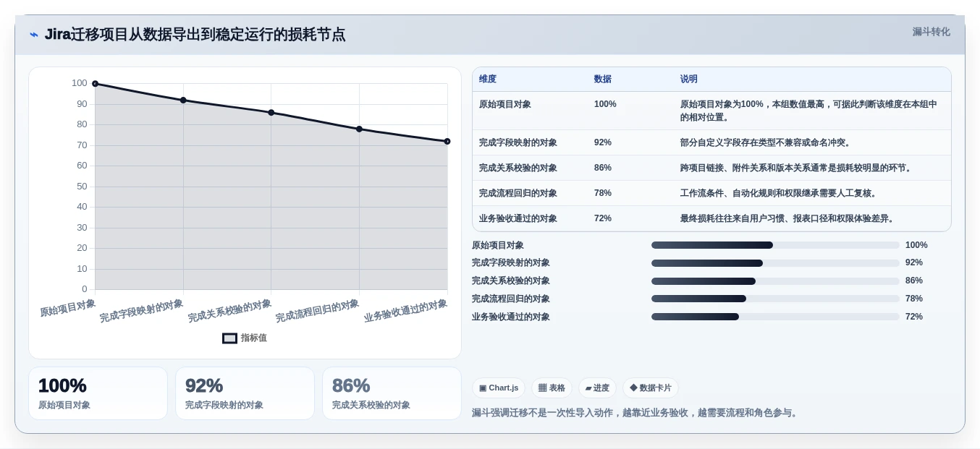Click the 原始项目对象 progress bar
This screenshot has height=449, width=980.
tap(775, 245)
